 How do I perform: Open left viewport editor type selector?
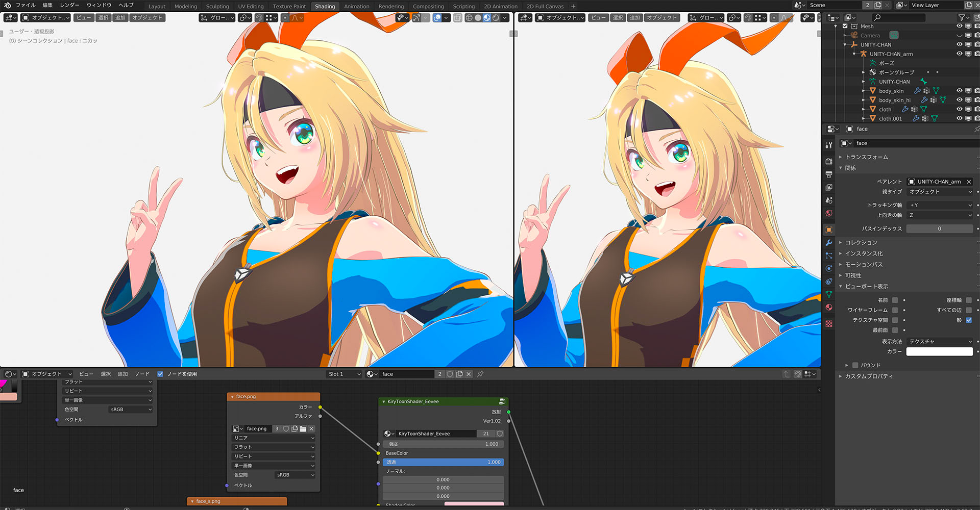click(x=10, y=18)
